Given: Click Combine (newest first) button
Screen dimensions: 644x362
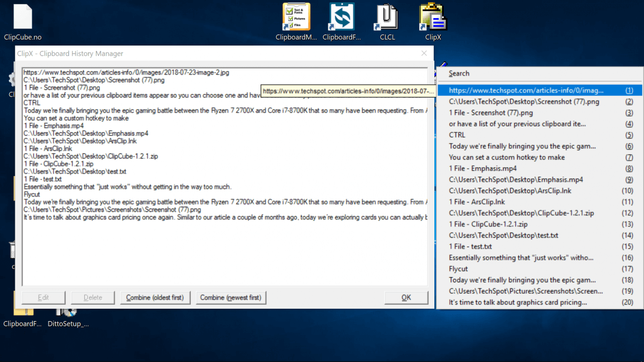Looking at the screenshot, I should click(231, 298).
